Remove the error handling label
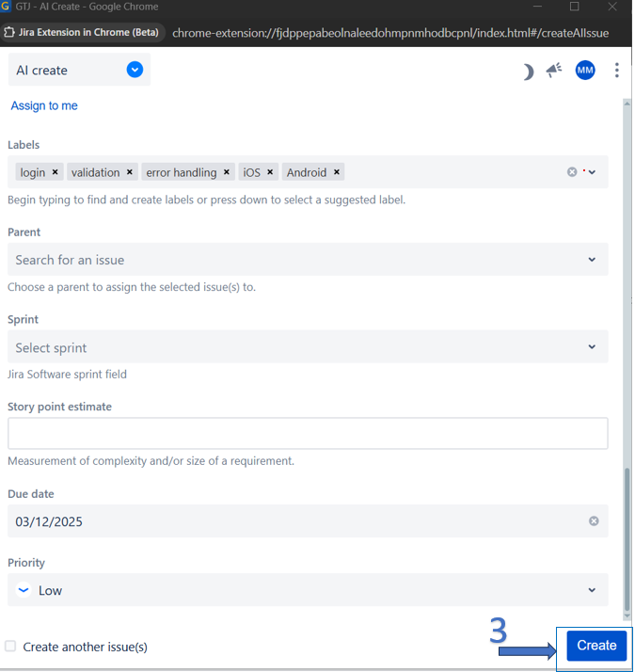Image resolution: width=635 pixels, height=672 pixels. (x=227, y=172)
